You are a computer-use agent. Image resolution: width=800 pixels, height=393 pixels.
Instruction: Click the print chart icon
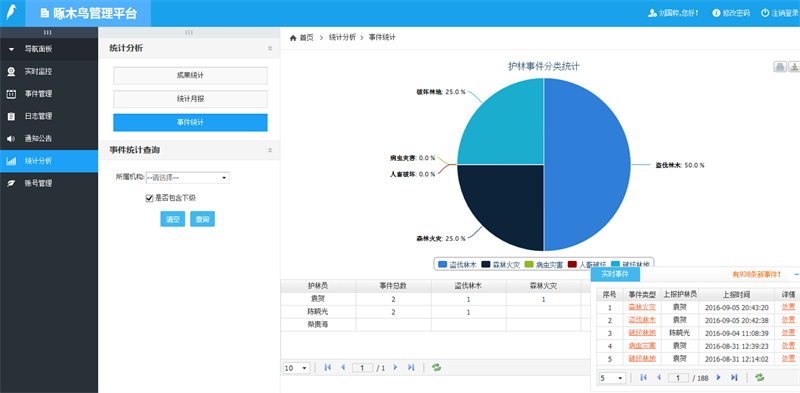click(x=780, y=67)
